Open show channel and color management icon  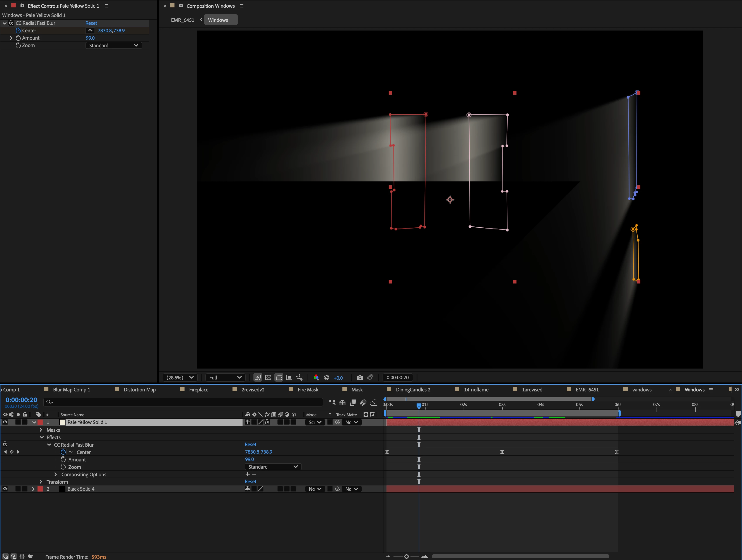pos(316,377)
